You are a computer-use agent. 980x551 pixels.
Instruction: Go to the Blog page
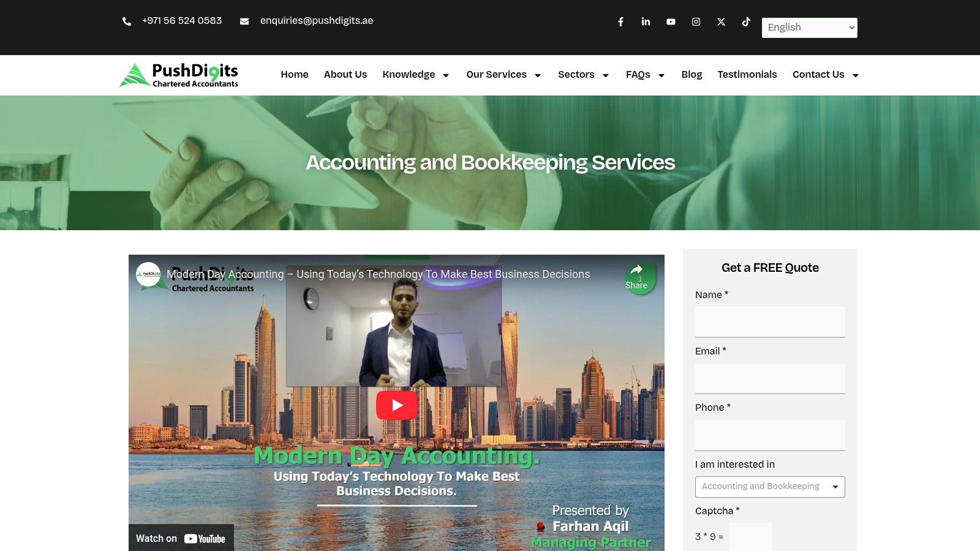pyautogui.click(x=692, y=75)
